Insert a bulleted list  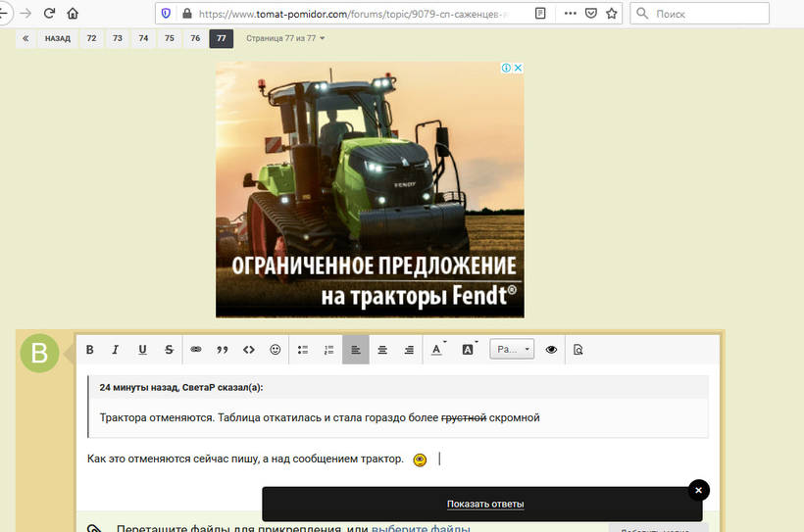point(303,350)
